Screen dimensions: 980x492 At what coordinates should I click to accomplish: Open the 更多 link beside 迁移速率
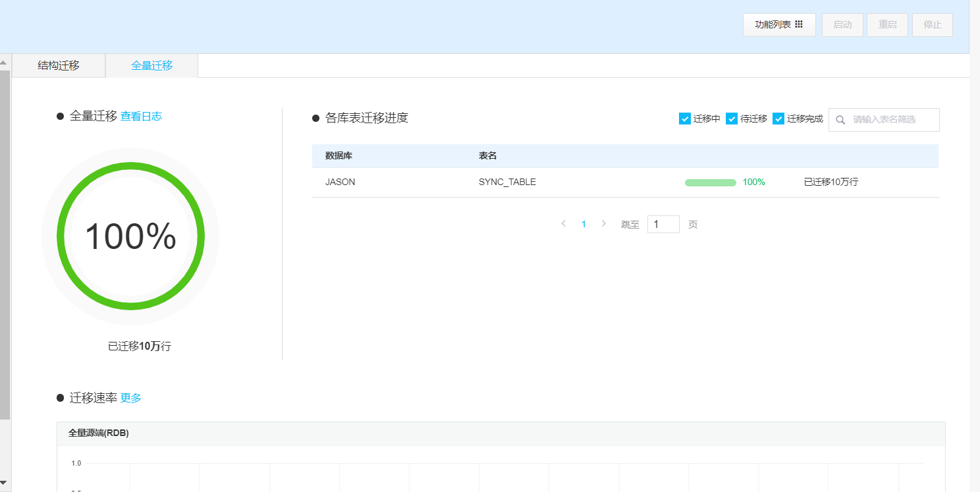point(131,398)
